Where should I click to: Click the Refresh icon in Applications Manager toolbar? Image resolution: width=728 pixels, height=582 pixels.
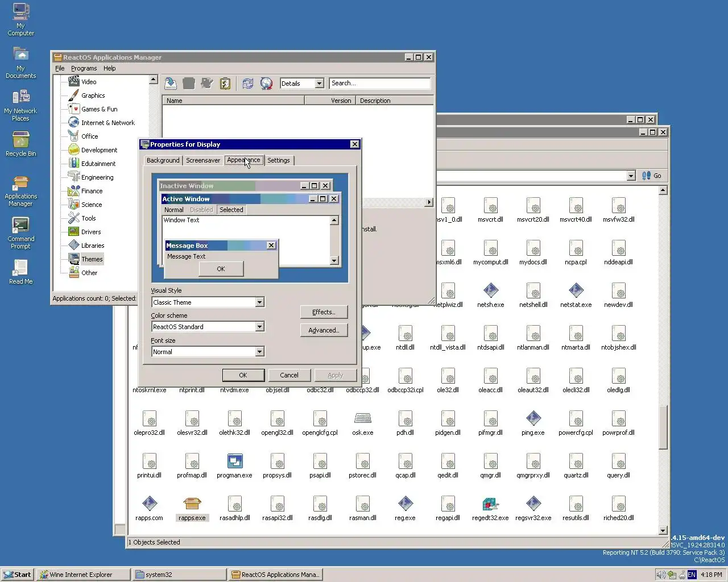click(x=248, y=84)
